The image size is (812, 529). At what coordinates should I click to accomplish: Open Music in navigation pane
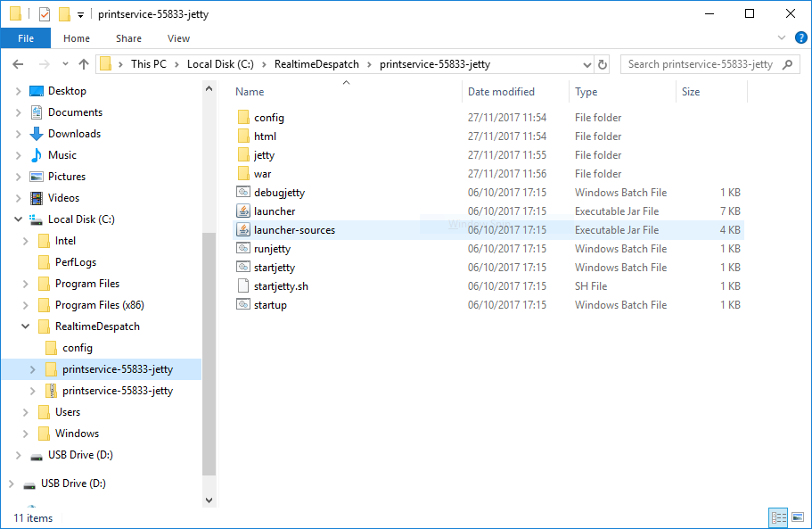62,155
